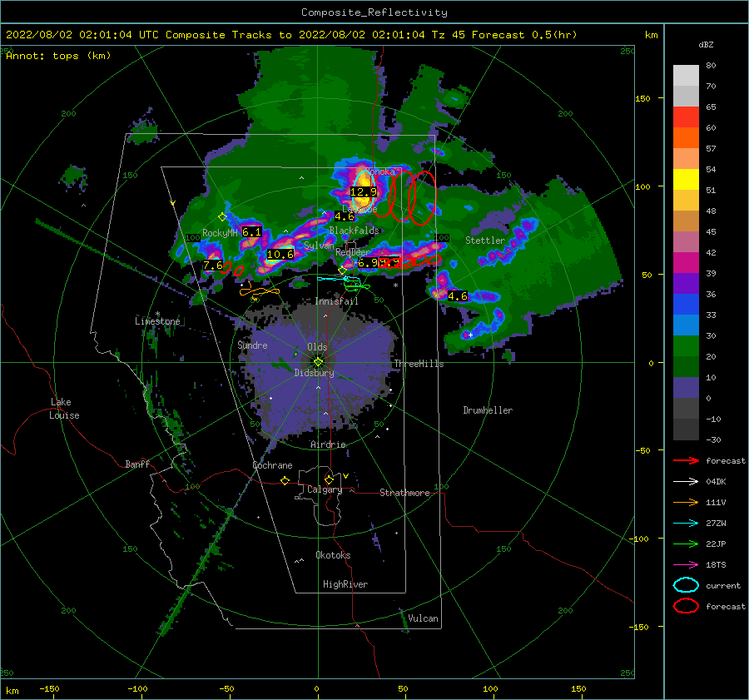Click the Composite_Reflectivity title
Viewport: 749px width, 700px height.
374,12
